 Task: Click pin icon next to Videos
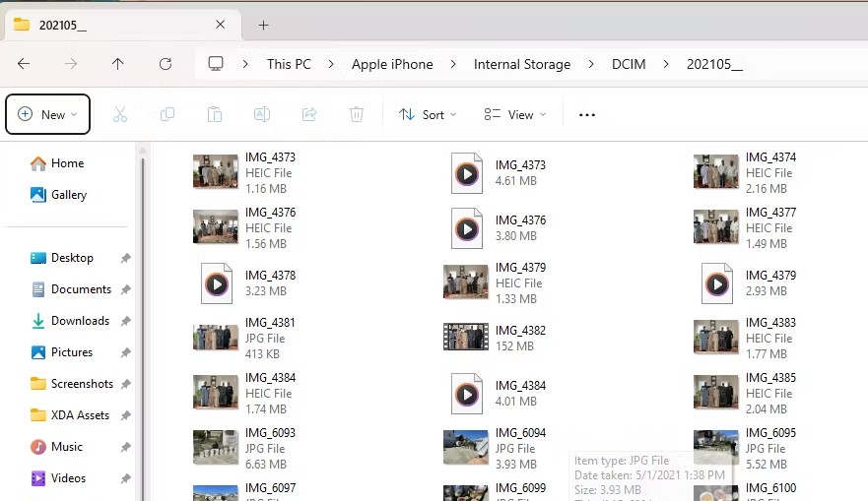126,478
